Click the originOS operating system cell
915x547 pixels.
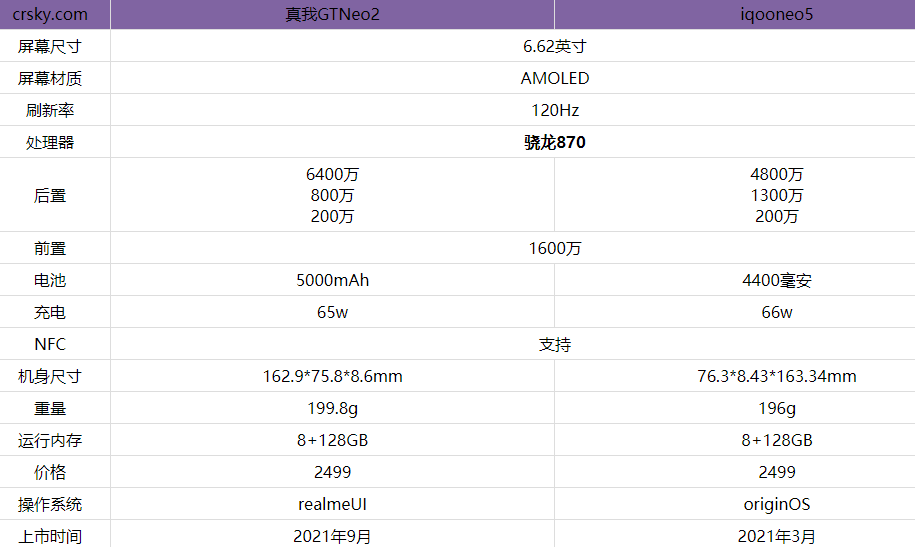tap(776, 504)
